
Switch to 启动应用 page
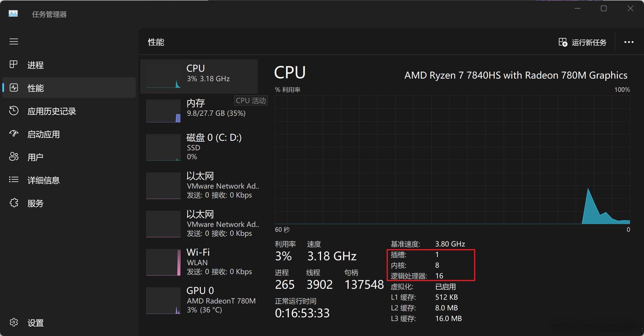point(69,134)
